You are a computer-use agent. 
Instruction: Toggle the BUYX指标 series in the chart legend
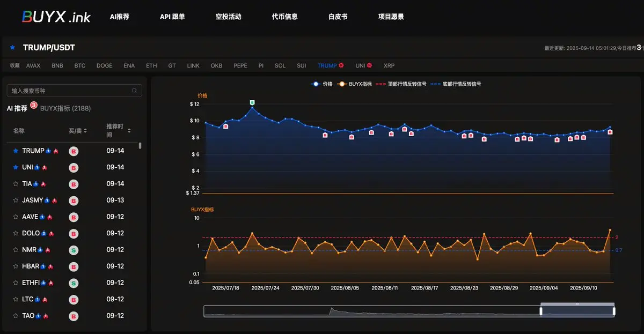pyautogui.click(x=356, y=84)
